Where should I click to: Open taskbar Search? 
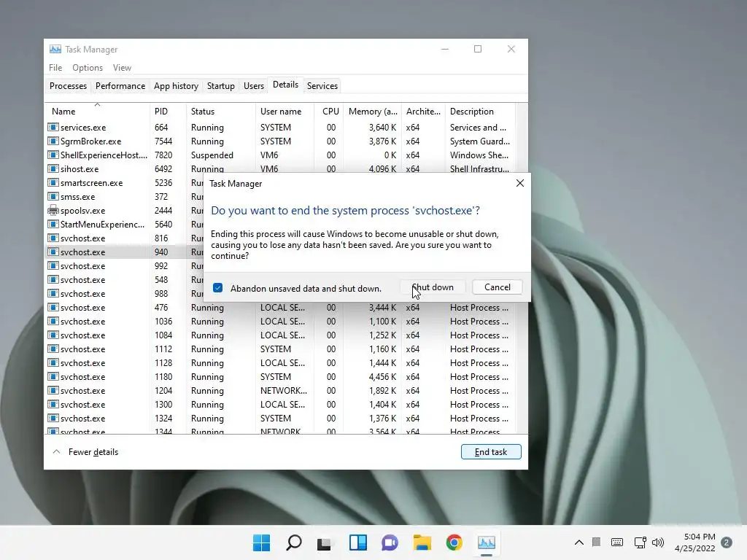[293, 542]
